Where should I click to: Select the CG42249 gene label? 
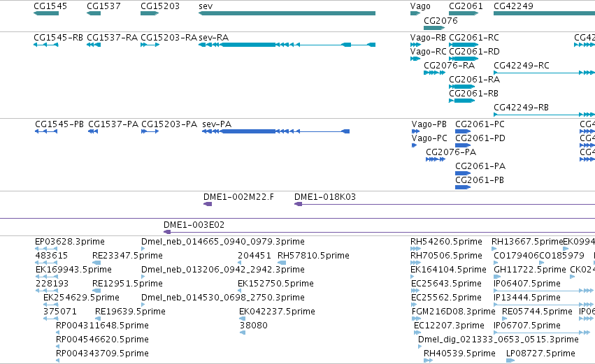513,6
